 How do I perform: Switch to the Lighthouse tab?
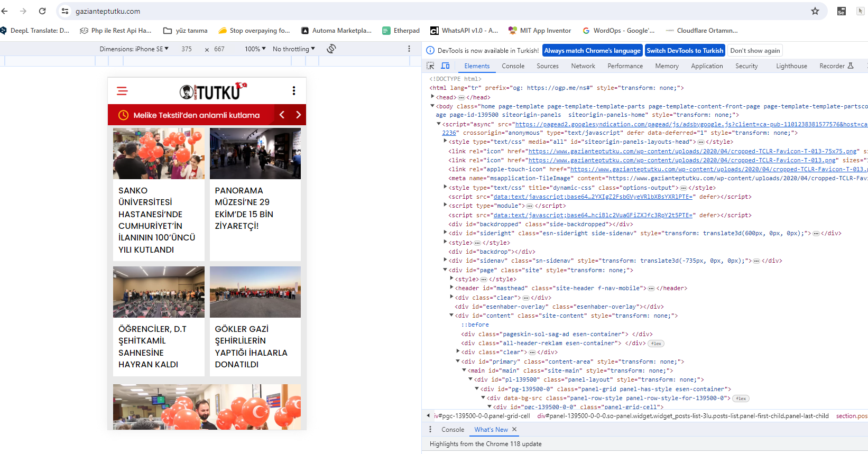coord(791,66)
